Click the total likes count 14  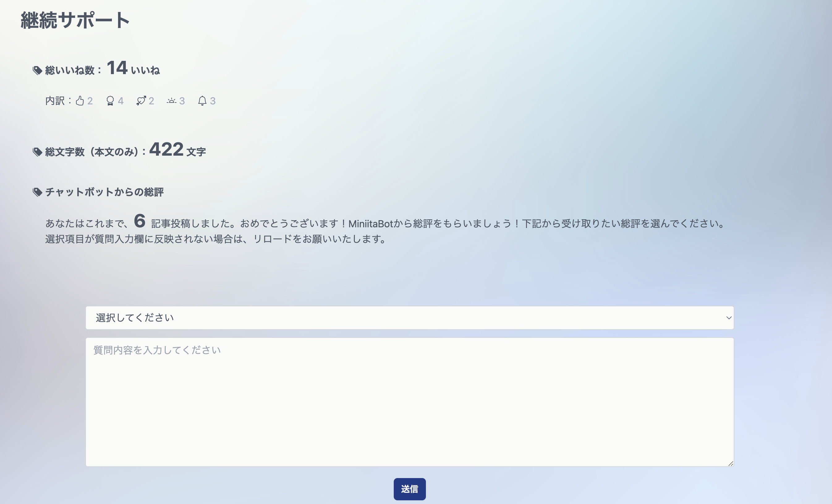pyautogui.click(x=117, y=68)
